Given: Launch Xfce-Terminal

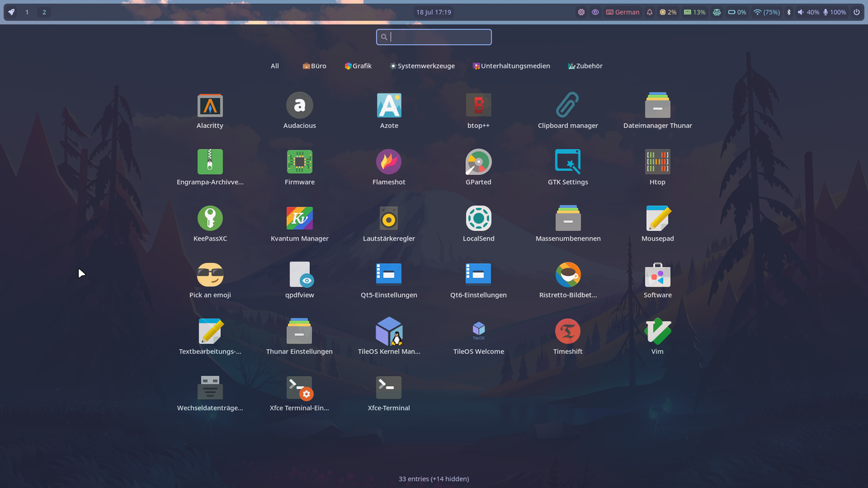Looking at the screenshot, I should point(389,393).
